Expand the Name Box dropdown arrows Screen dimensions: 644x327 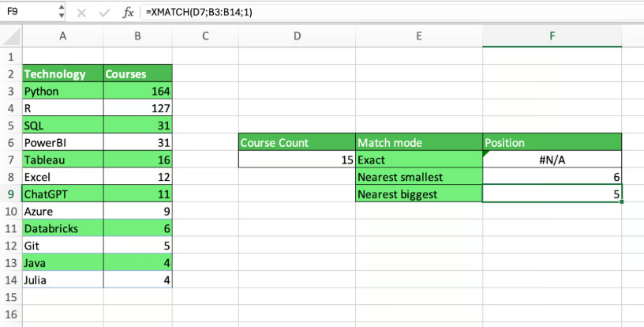62,13
